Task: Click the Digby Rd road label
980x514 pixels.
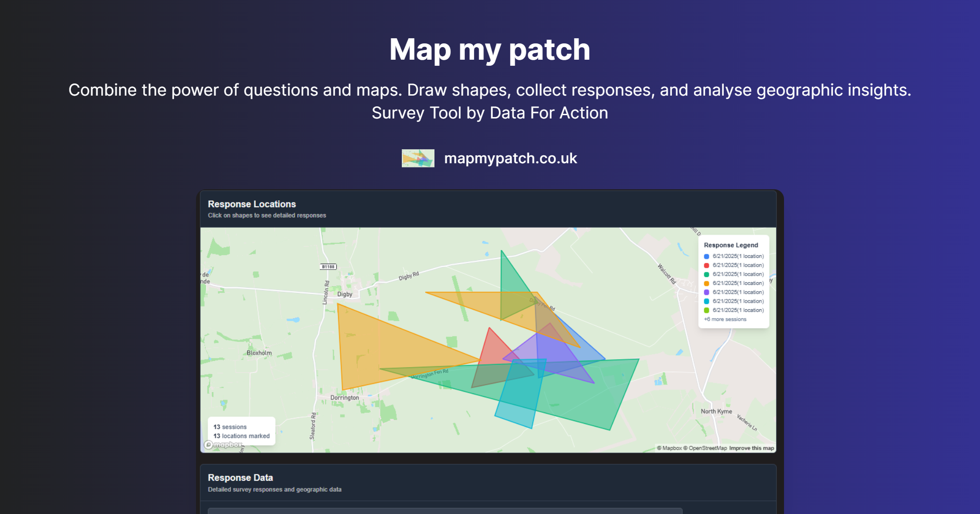Action: (409, 276)
